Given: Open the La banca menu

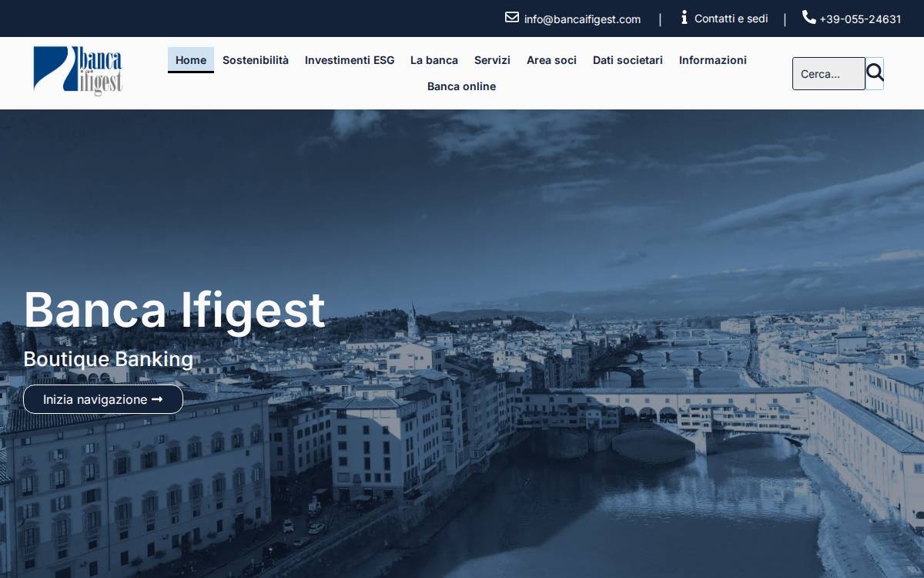Looking at the screenshot, I should (434, 60).
